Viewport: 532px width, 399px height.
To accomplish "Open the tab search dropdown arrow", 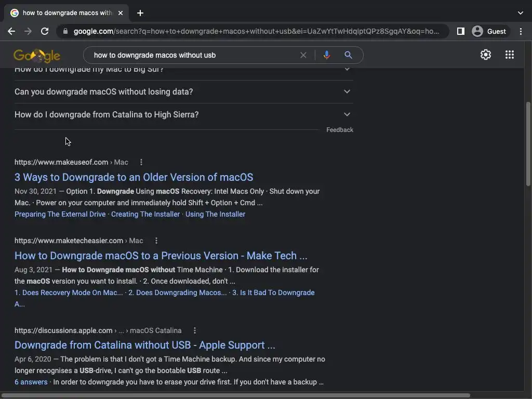I will (x=520, y=13).
